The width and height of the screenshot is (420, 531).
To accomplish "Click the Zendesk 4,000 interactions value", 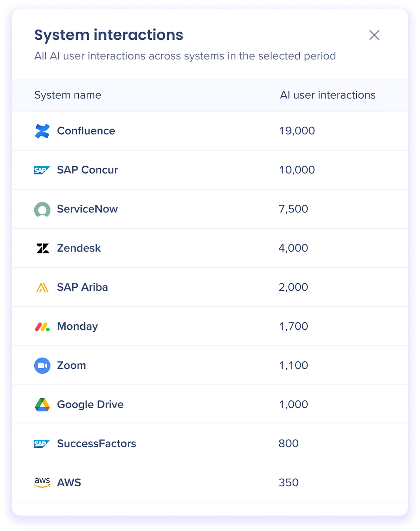I will tap(293, 248).
